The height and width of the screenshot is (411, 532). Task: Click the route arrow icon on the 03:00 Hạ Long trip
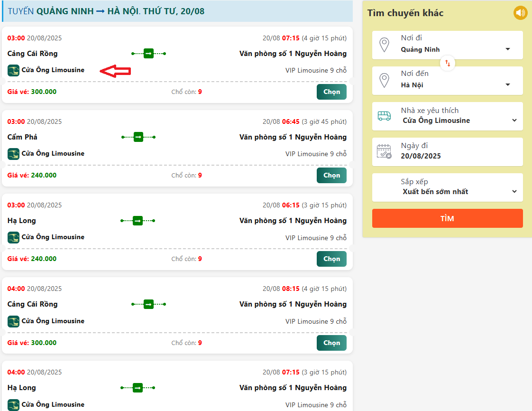138,221
